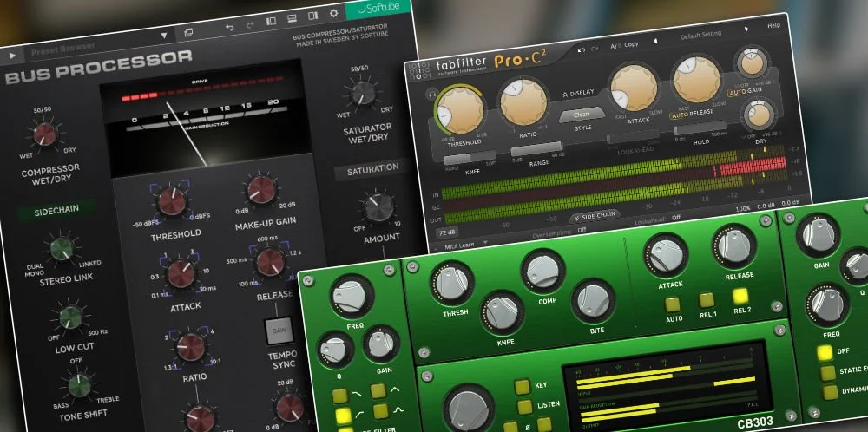Click the Compressor Wet/Dry knob
This screenshot has width=868, height=432.
click(x=45, y=134)
